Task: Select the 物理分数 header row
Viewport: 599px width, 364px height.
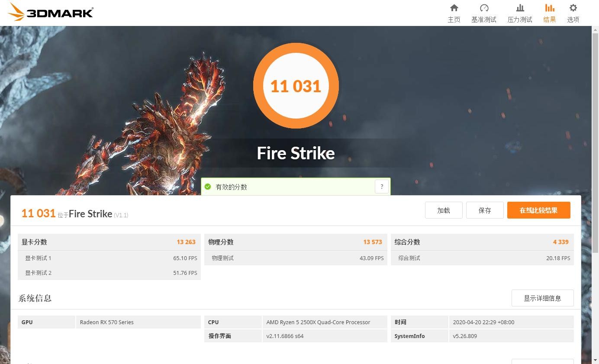Action: click(296, 242)
